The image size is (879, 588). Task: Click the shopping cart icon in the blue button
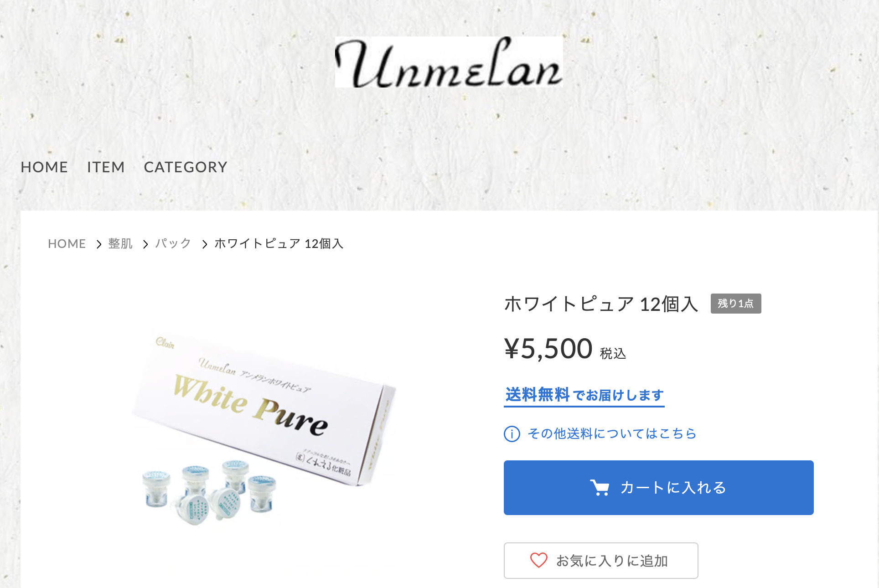600,488
